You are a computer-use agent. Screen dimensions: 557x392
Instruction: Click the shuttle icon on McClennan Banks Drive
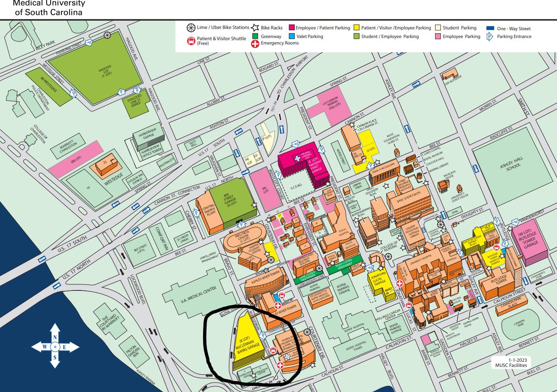click(x=273, y=351)
